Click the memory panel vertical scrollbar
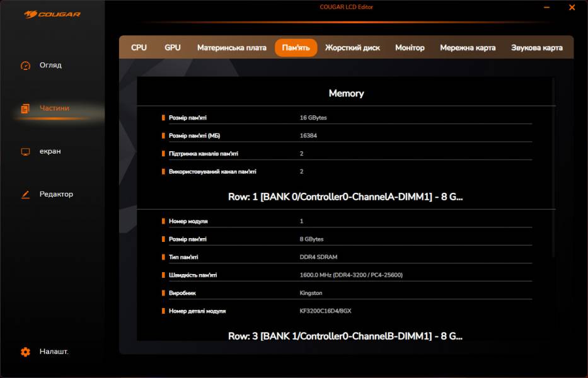This screenshot has width=588, height=378. (554, 167)
